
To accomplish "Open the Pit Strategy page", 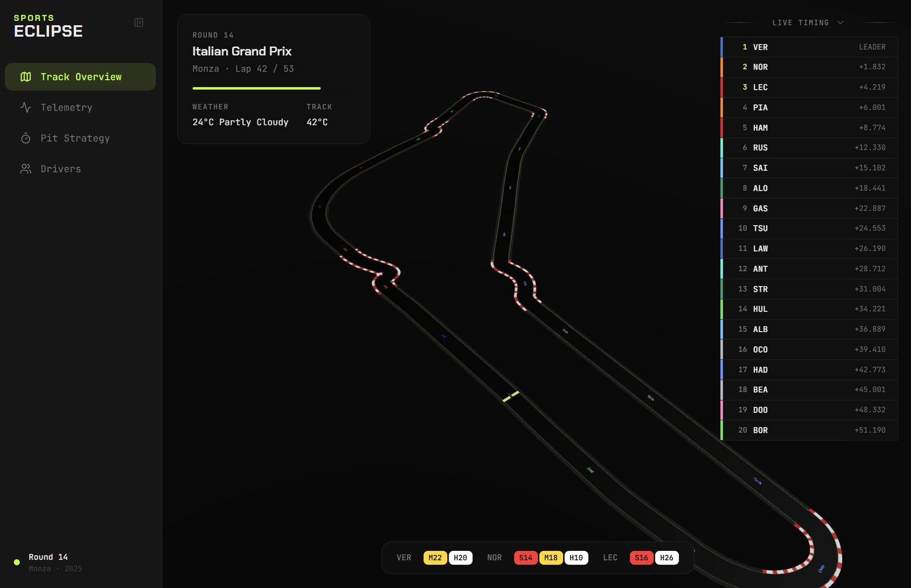I will 80,138.
